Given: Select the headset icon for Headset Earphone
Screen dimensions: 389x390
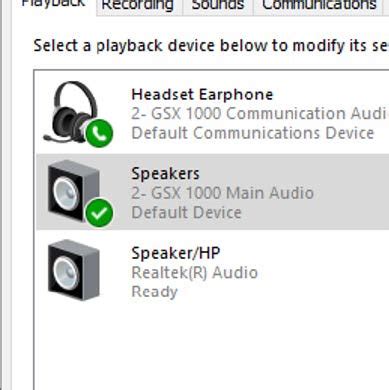Looking at the screenshot, I should [x=75, y=112].
